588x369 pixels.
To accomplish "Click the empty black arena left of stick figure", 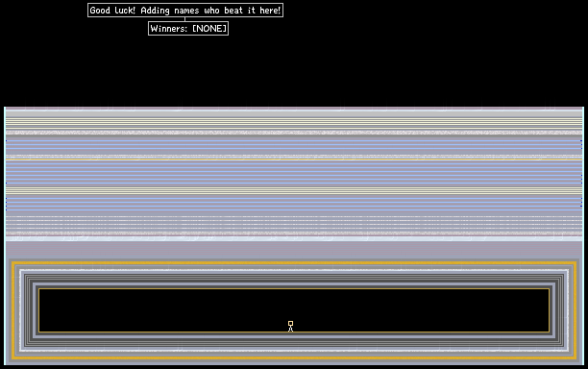I will click(x=163, y=310).
